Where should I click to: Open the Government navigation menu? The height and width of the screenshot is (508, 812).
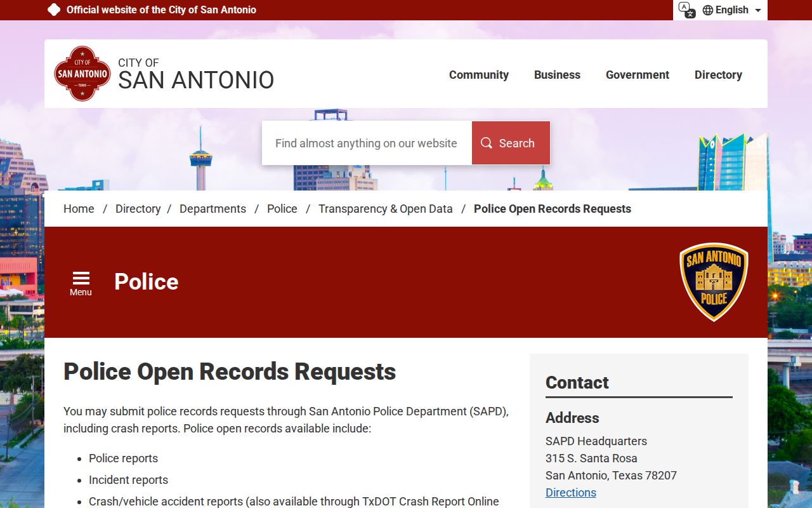[638, 74]
